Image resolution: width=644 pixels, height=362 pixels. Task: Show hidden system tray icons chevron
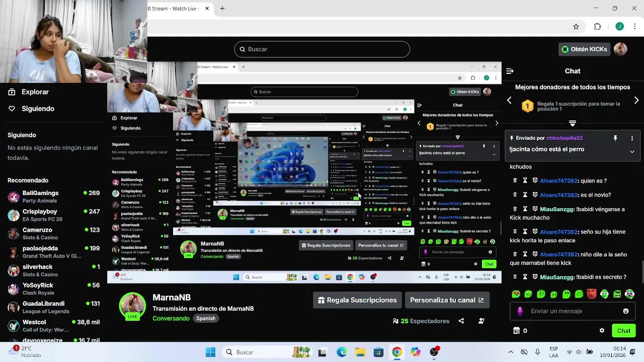coord(511,352)
